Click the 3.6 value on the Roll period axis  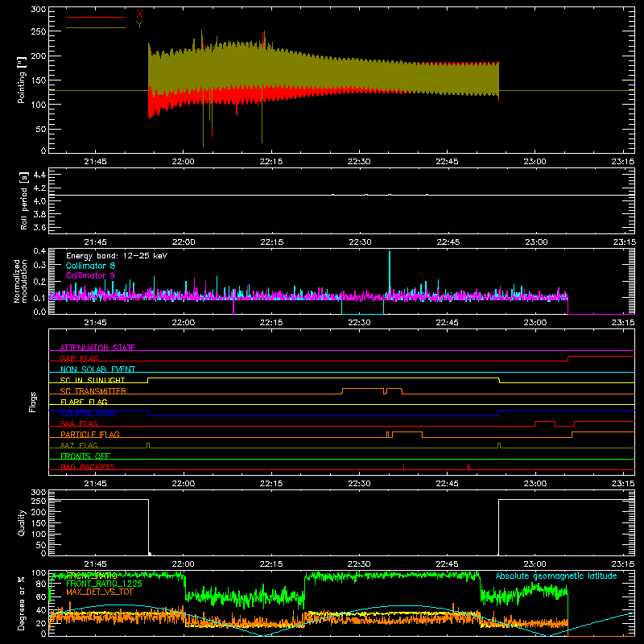[39, 227]
